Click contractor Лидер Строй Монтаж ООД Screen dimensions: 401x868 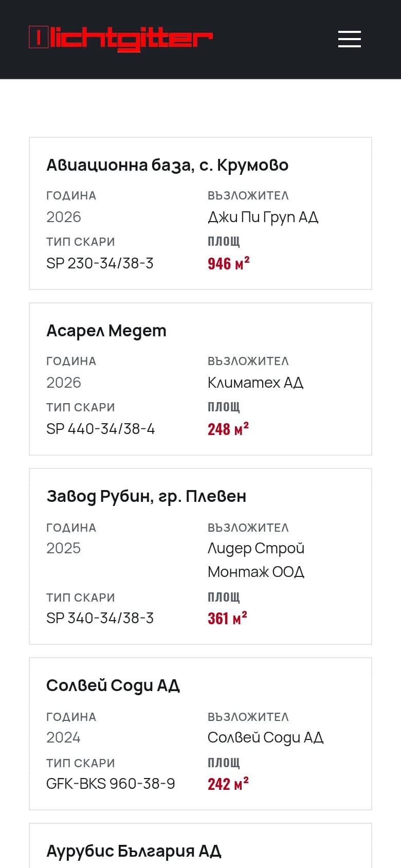[x=256, y=560]
